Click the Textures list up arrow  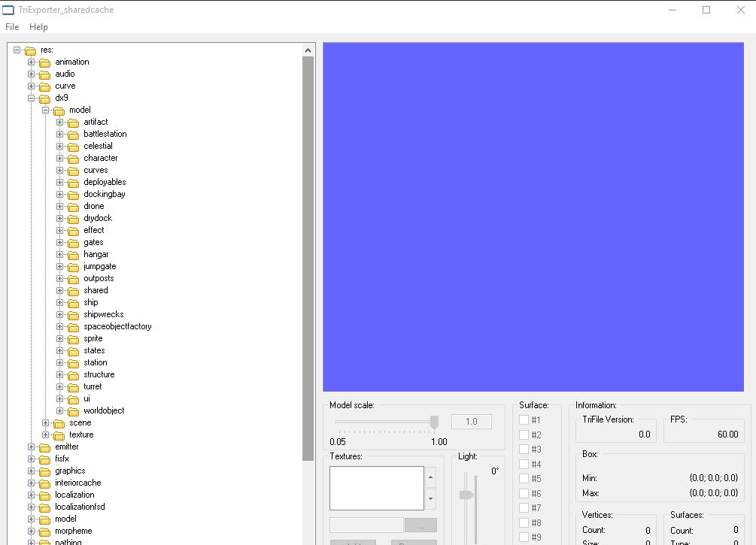tap(430, 477)
